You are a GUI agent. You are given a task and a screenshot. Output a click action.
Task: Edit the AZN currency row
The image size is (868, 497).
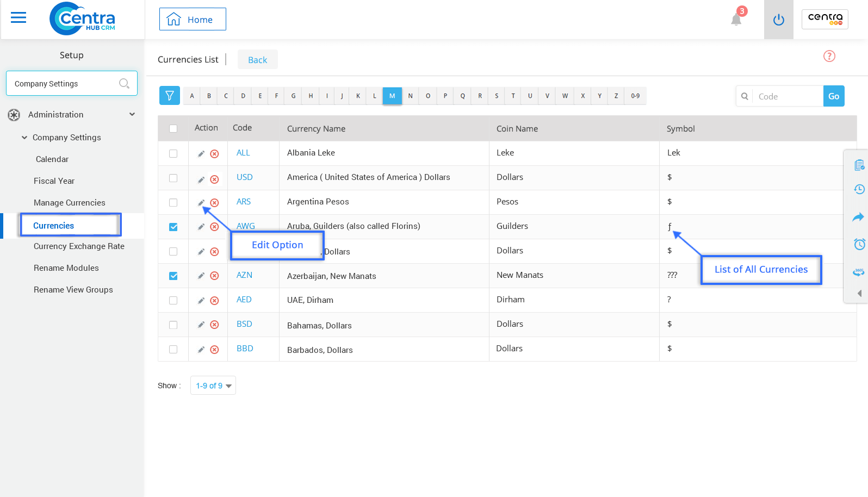(201, 276)
